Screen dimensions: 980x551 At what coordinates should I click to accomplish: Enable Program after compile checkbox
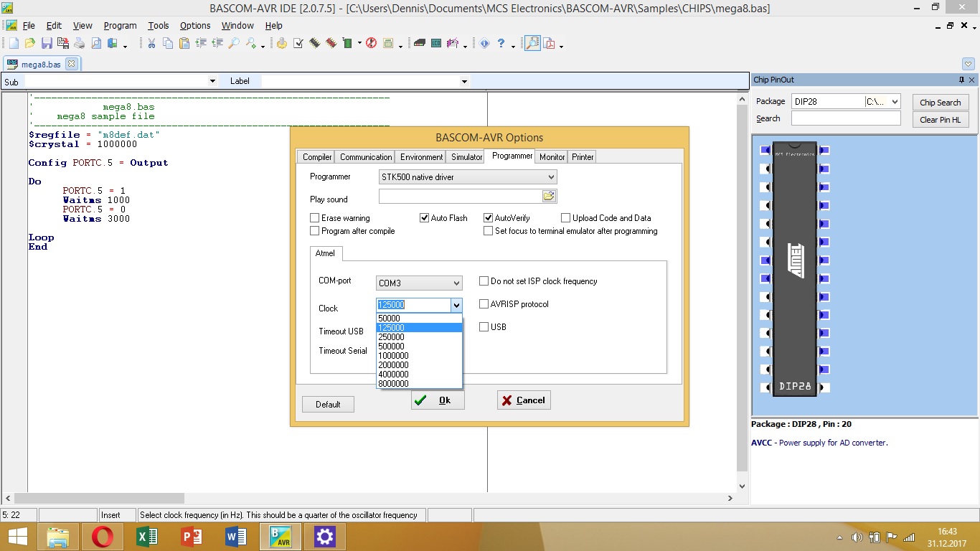(x=314, y=231)
